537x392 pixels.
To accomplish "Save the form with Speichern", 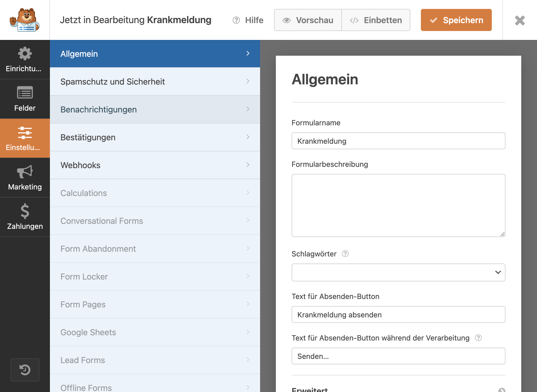I will (x=456, y=20).
